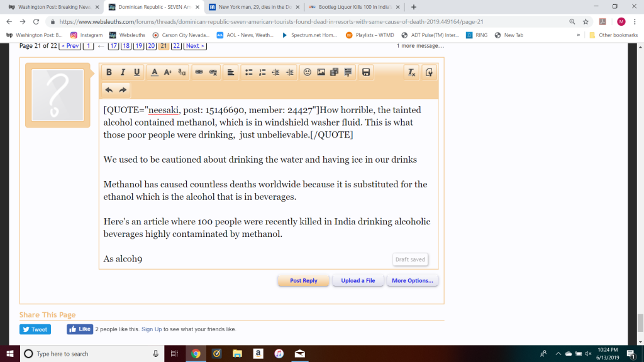Toggle underline text formatting

coord(137,72)
